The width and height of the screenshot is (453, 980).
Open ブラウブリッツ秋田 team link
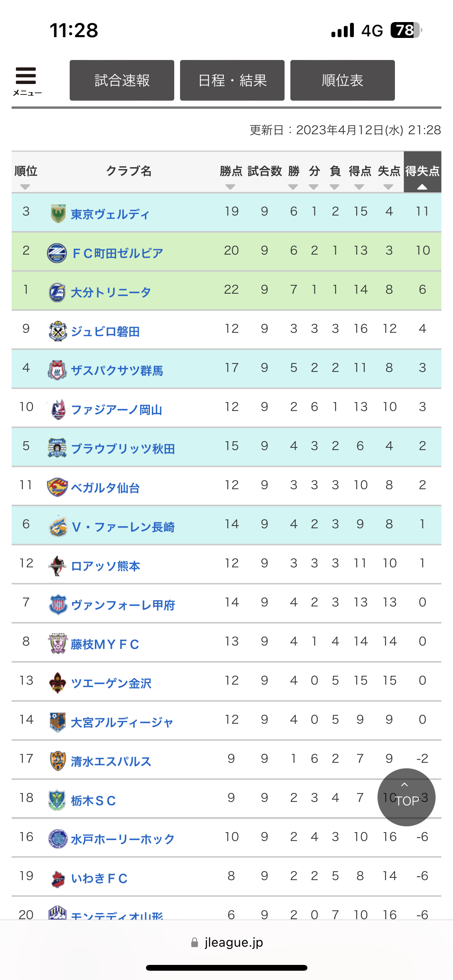pos(123,449)
